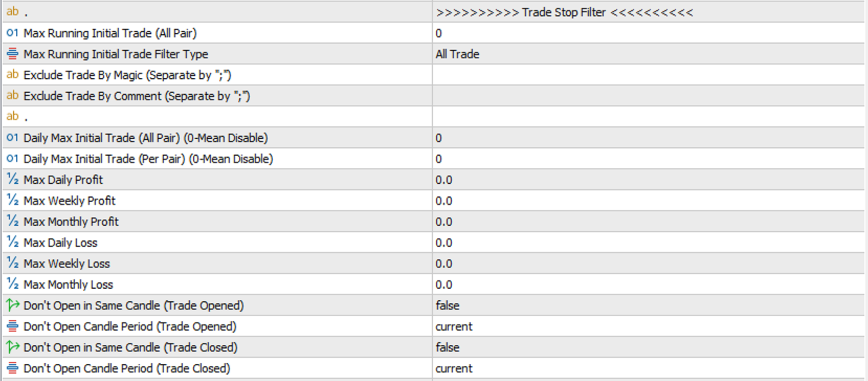Click integer icon beside Max Running Initial Trade (All Pair)
Screen dimensions: 868x381
(12, 33)
